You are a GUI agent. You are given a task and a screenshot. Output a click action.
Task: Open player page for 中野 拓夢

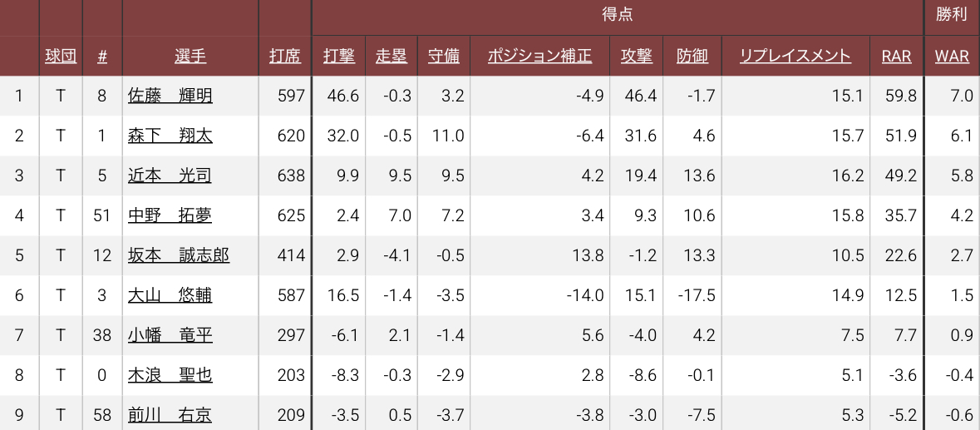(170, 215)
